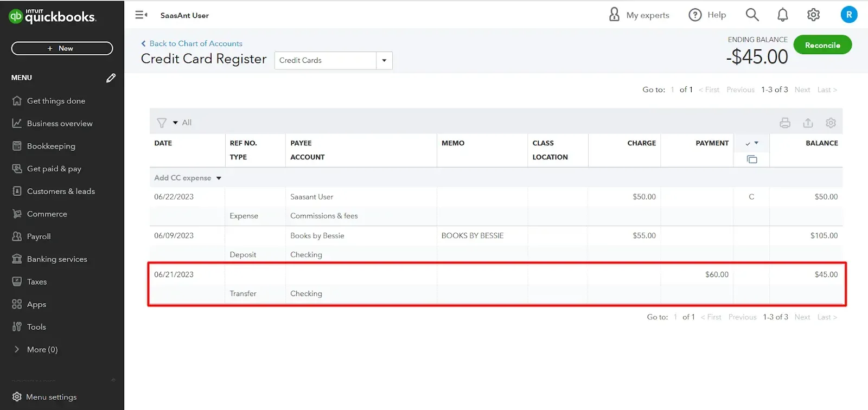Click the BOOKS BY BESSIE memo cell
Image resolution: width=868 pixels, height=410 pixels.
(x=473, y=236)
